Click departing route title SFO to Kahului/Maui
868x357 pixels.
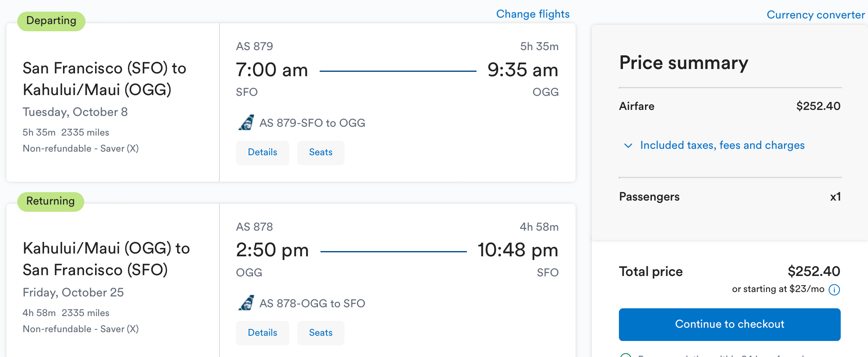(x=104, y=79)
